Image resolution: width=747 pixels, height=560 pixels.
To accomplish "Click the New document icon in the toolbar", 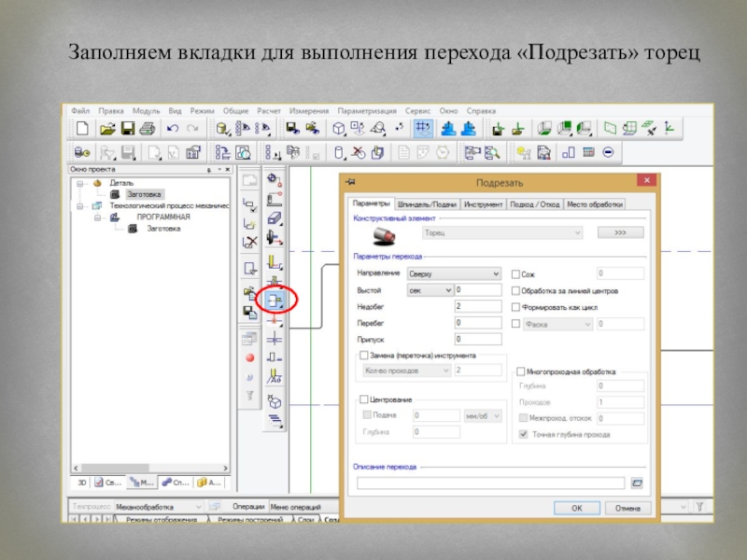I will point(81,128).
